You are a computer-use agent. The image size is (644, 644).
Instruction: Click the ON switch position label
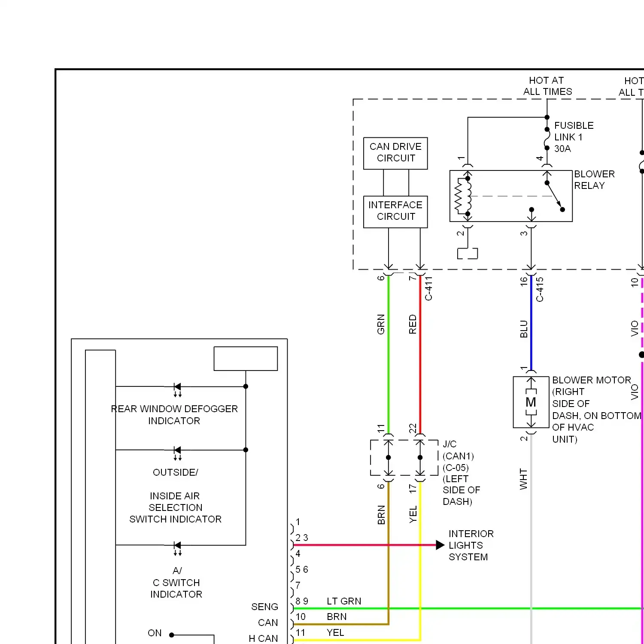click(155, 633)
